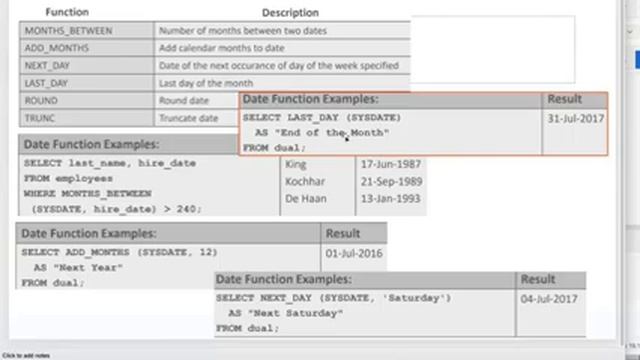Click "SELECT ADD_MONTHS (SYSDATE, 12)" line
This screenshot has width=640, height=360.
coord(120,252)
